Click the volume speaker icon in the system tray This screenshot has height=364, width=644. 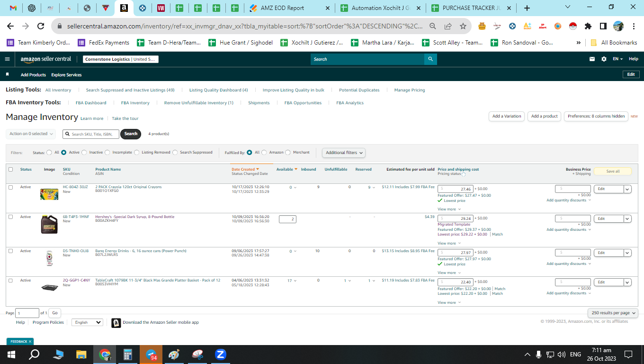point(562,355)
